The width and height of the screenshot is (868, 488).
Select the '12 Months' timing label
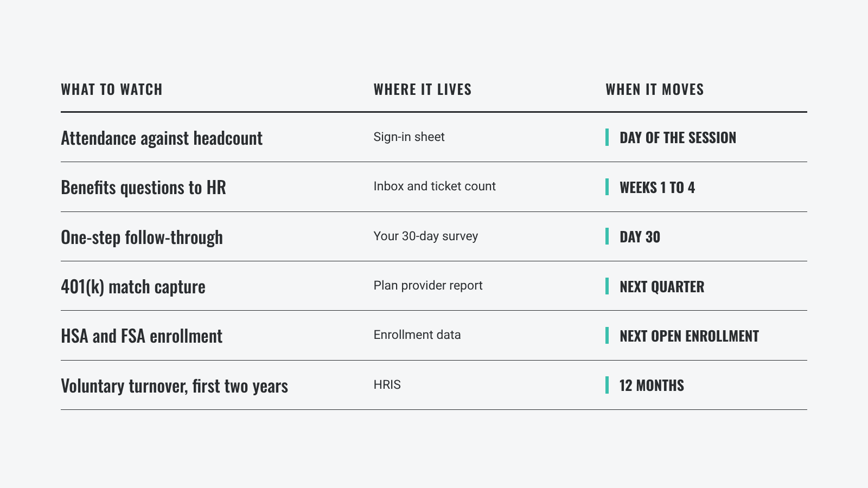point(652,385)
